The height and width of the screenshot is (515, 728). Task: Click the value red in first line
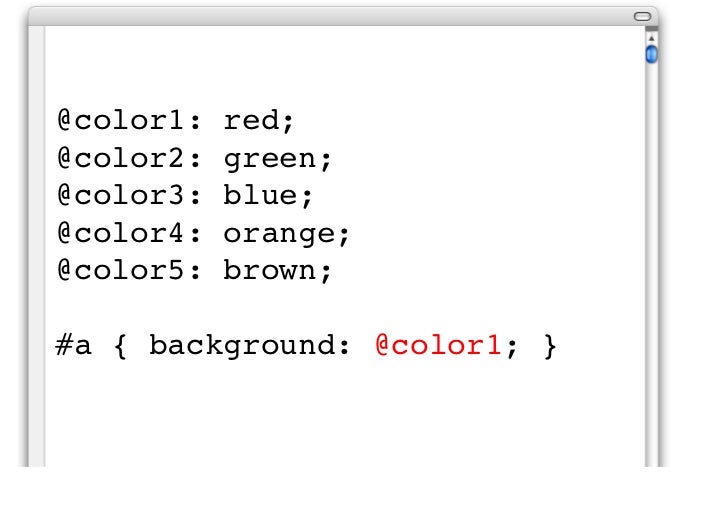251,121
